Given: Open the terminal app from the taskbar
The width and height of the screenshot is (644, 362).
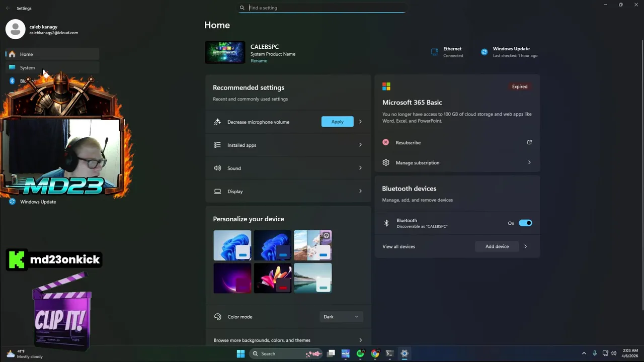Looking at the screenshot, I should pyautogui.click(x=389, y=353).
